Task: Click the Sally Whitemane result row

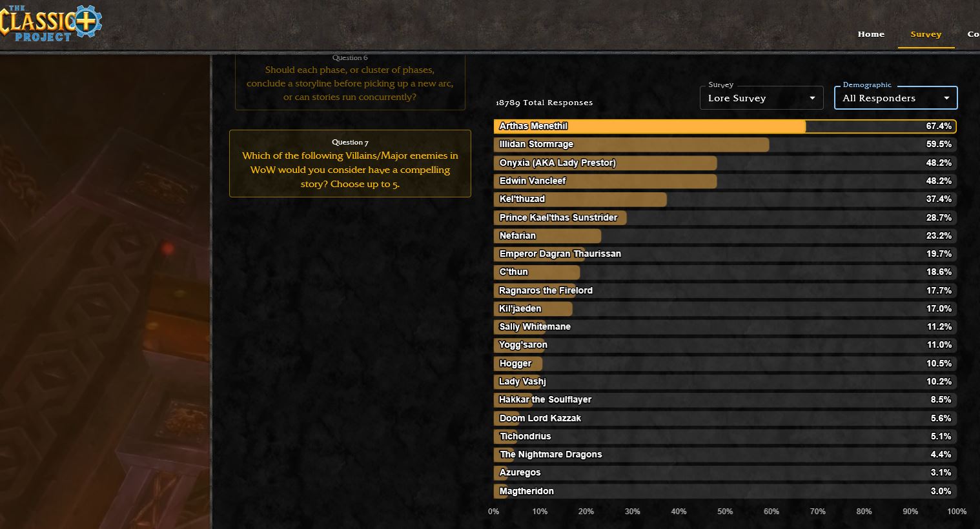Action: coord(725,326)
